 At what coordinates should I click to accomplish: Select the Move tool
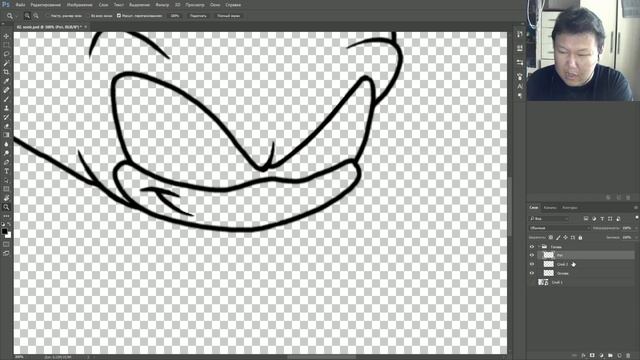[x=6, y=36]
